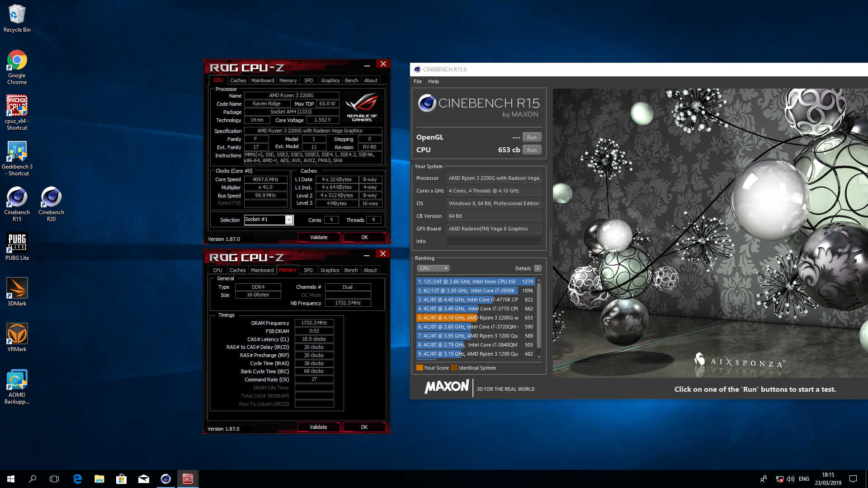Expand ranking Details arrow button
The height and width of the screenshot is (488, 868).
tap(538, 268)
